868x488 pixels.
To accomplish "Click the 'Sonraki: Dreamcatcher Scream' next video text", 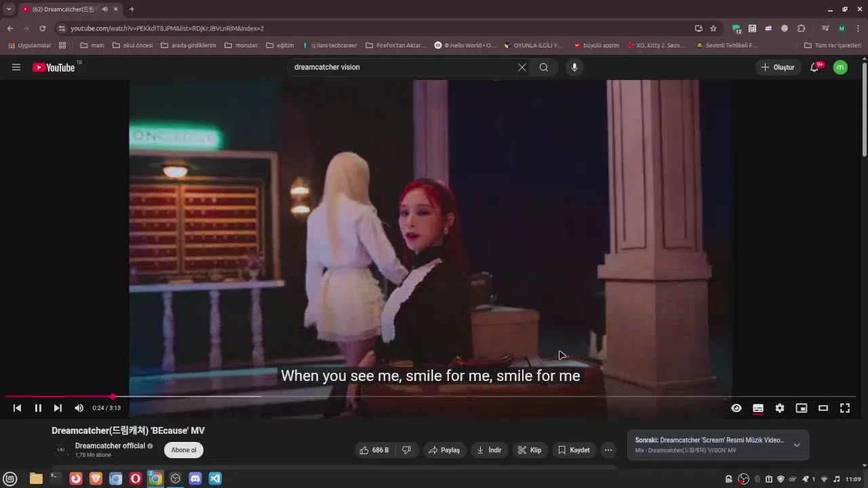I will tap(709, 440).
